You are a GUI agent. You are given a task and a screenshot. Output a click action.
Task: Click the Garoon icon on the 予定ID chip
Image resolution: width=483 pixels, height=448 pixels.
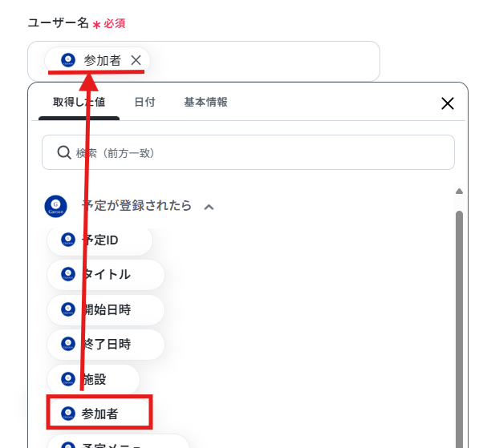click(x=68, y=240)
